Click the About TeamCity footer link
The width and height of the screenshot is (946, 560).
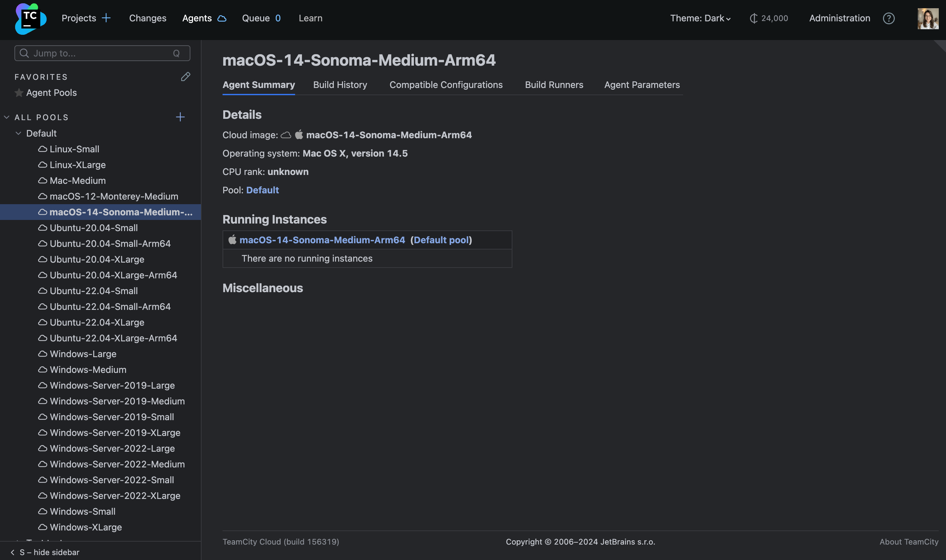909,542
